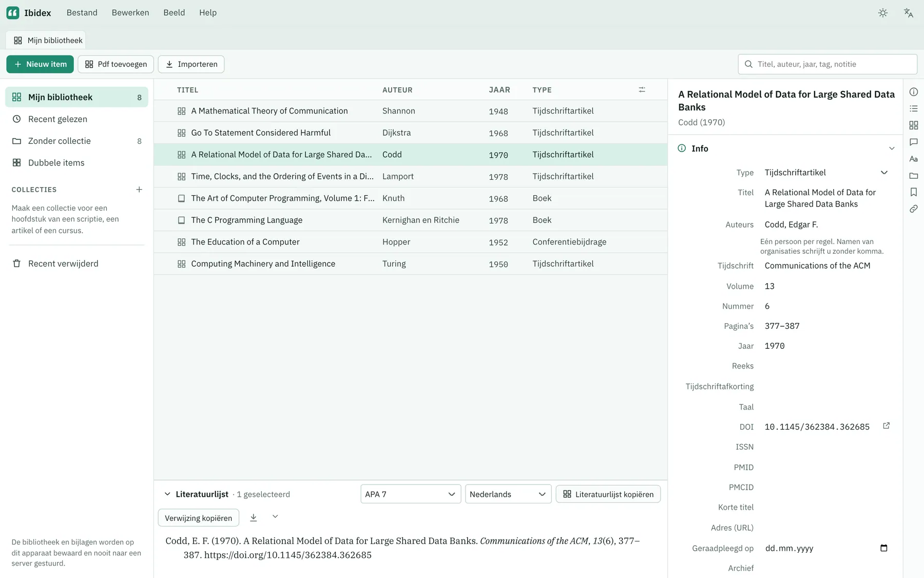This screenshot has height=578, width=924.
Task: Click the Nieuw item button
Action: [x=40, y=64]
